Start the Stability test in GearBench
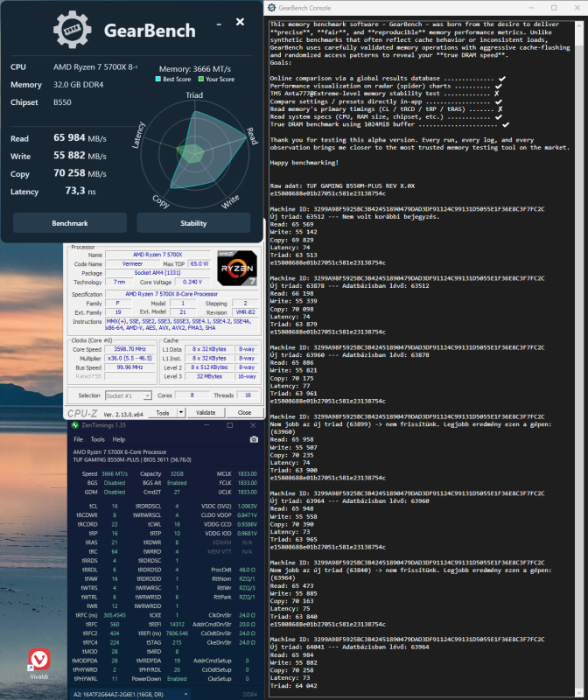Screen dimensions: 588x700 (193, 223)
